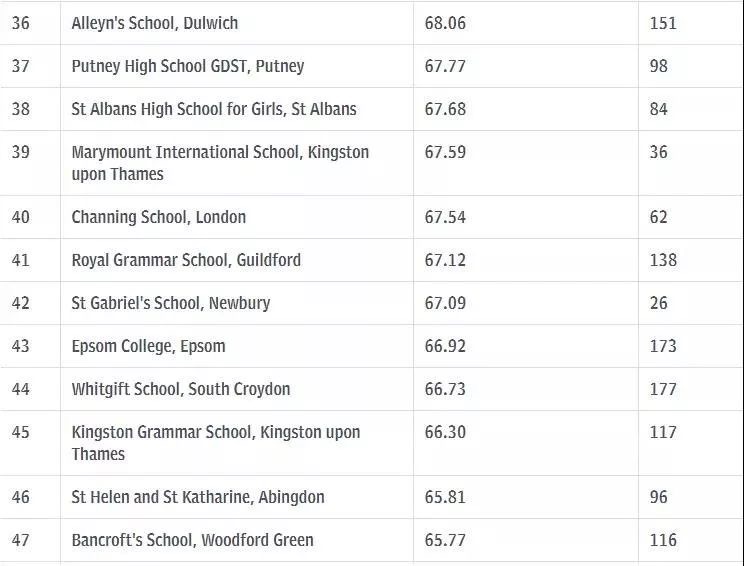The height and width of the screenshot is (566, 744).
Task: Click the school name Alleyn's School, Dulwich
Action: coord(155,23)
